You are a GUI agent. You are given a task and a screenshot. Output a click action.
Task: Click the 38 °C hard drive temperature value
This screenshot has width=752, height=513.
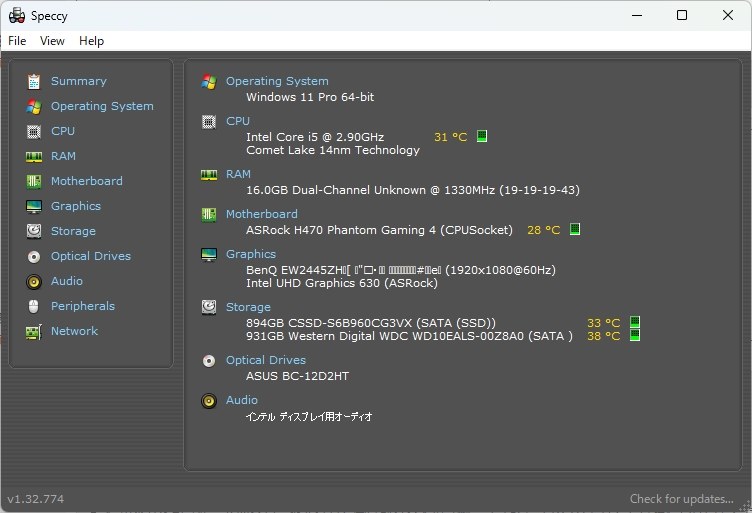(x=603, y=336)
